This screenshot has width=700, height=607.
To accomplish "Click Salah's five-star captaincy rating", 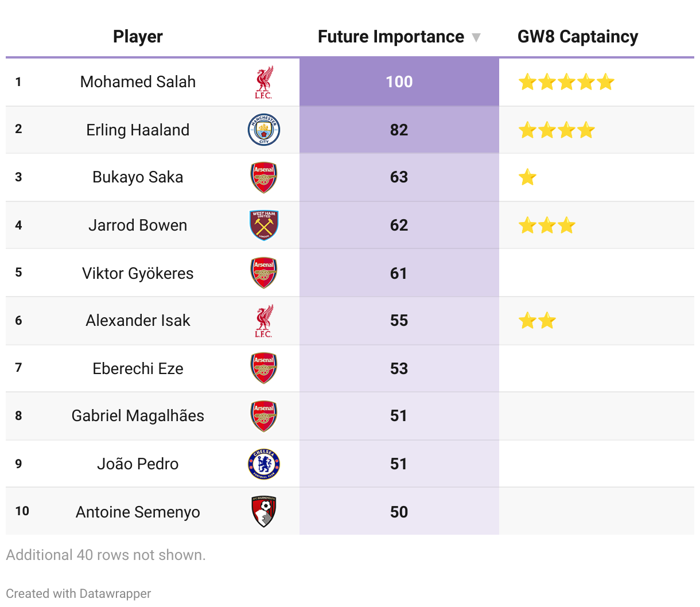I will click(x=566, y=83).
